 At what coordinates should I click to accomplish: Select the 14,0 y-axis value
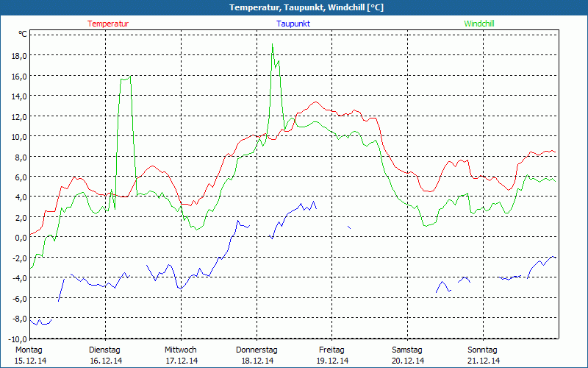pyautogui.click(x=18, y=96)
